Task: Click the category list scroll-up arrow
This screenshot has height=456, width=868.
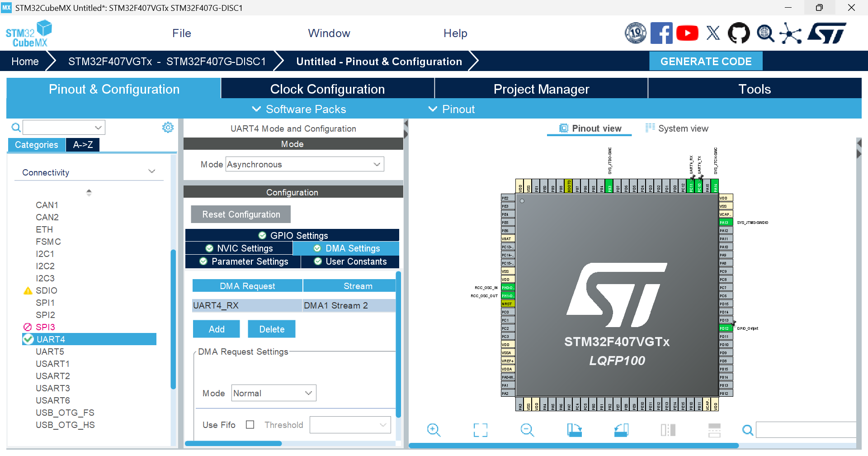Action: [x=89, y=191]
